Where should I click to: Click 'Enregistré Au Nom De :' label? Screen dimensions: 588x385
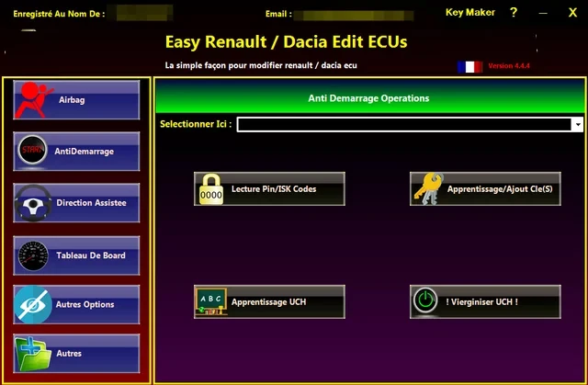[x=59, y=15]
